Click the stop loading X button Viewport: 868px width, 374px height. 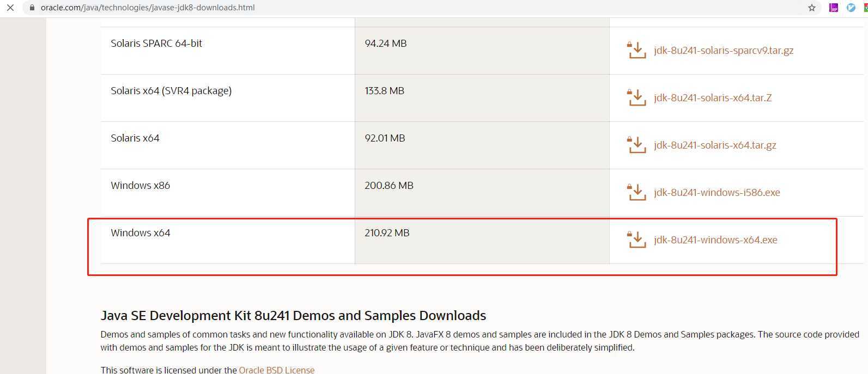click(x=10, y=8)
